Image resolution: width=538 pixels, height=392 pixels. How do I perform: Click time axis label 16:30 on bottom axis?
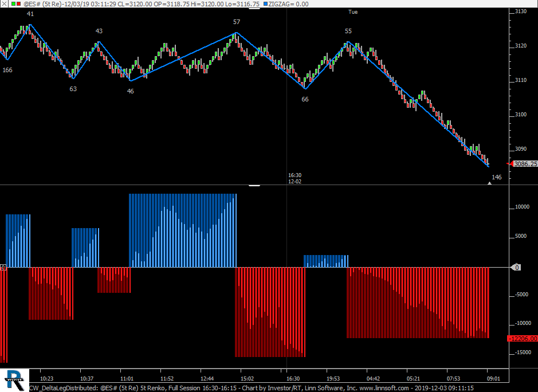point(293,378)
